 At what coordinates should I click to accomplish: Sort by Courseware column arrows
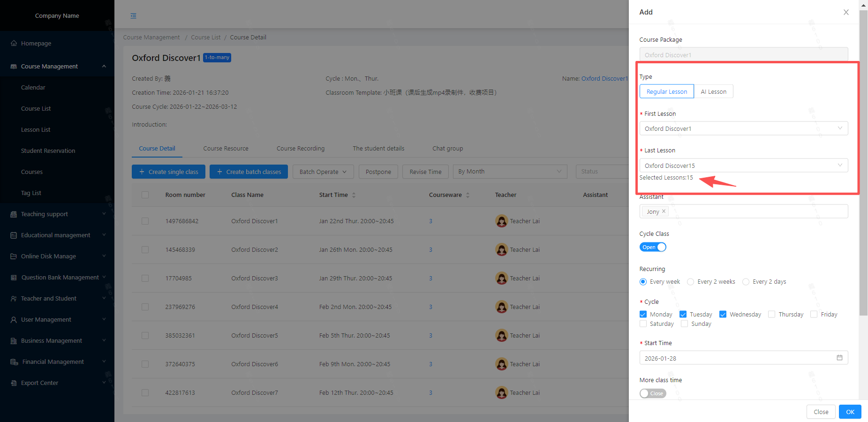coord(468,195)
